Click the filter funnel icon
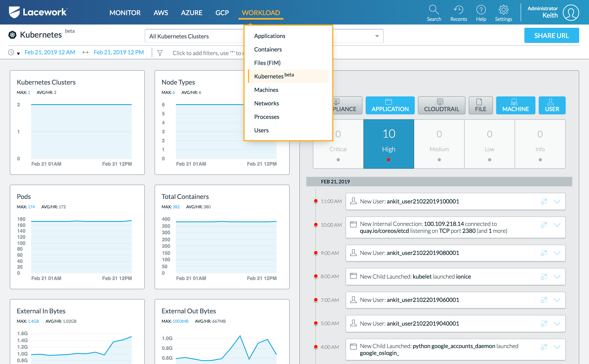 click(x=160, y=53)
